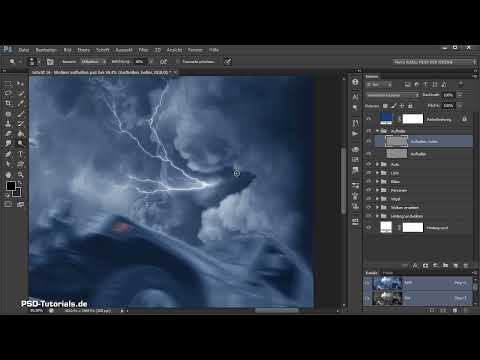The image size is (480, 360).
Task: Click the foreground color swatch
Action: click(x=11, y=186)
